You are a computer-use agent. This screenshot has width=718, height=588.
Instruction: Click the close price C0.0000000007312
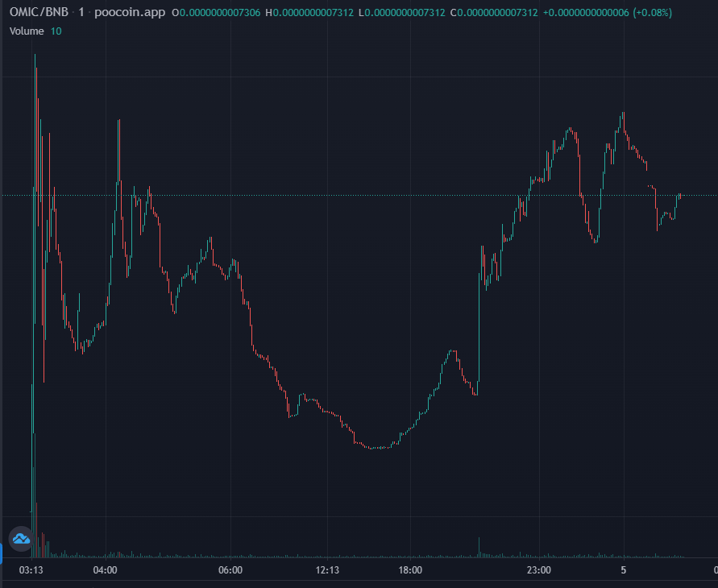(494, 13)
